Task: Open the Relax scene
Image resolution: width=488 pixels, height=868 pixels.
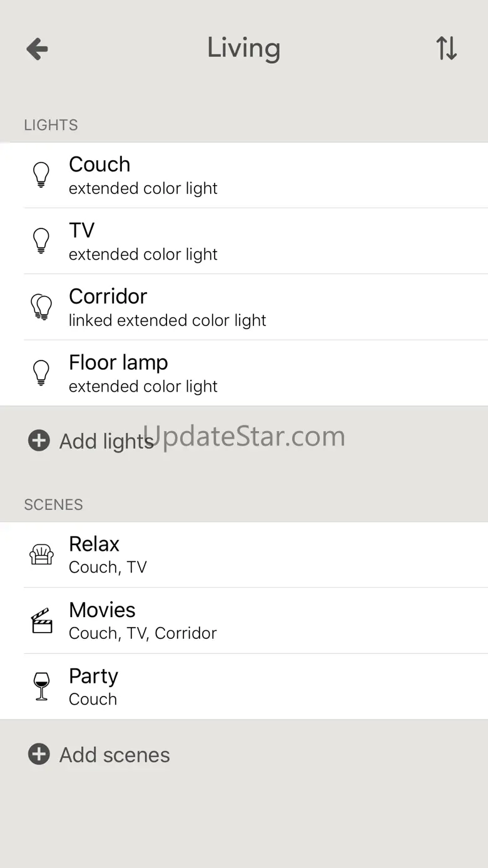Action: click(x=250, y=554)
